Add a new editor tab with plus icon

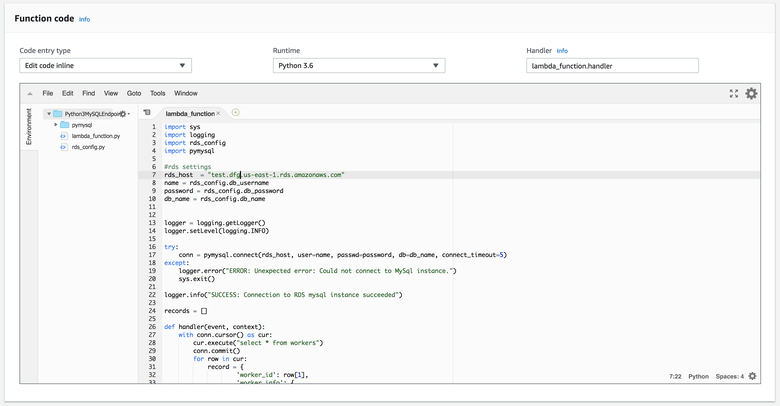(235, 112)
